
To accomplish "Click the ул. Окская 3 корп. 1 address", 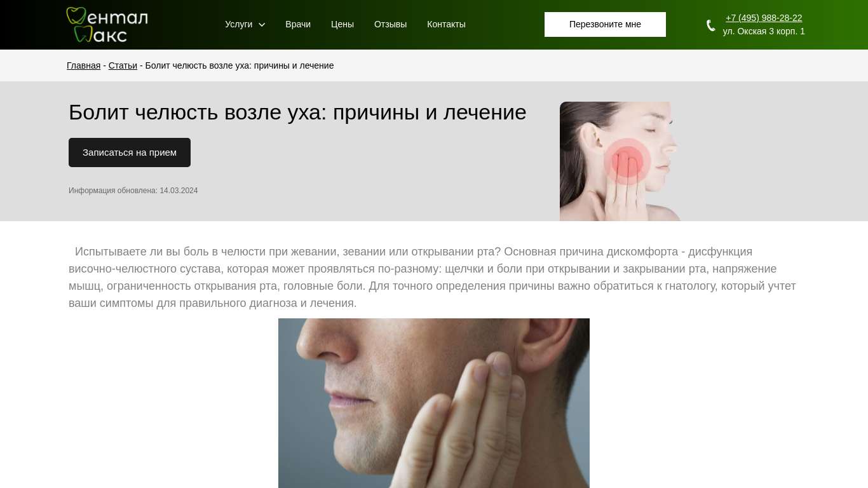I will coord(764,31).
